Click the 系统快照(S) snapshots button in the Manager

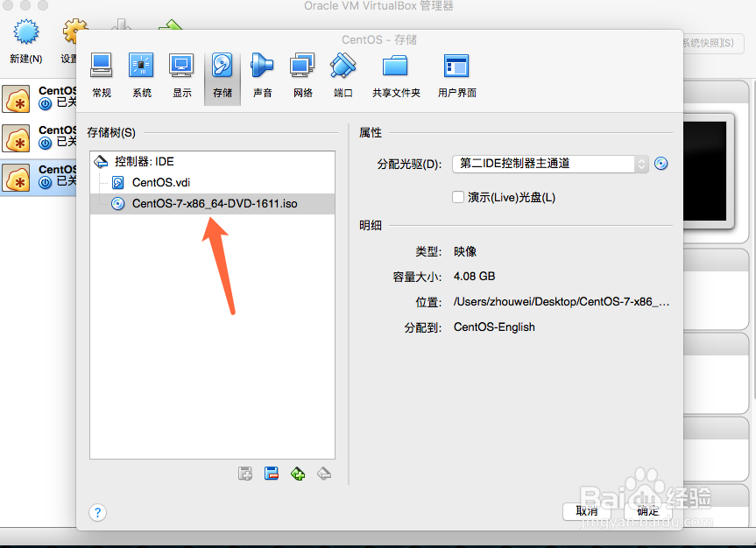714,44
